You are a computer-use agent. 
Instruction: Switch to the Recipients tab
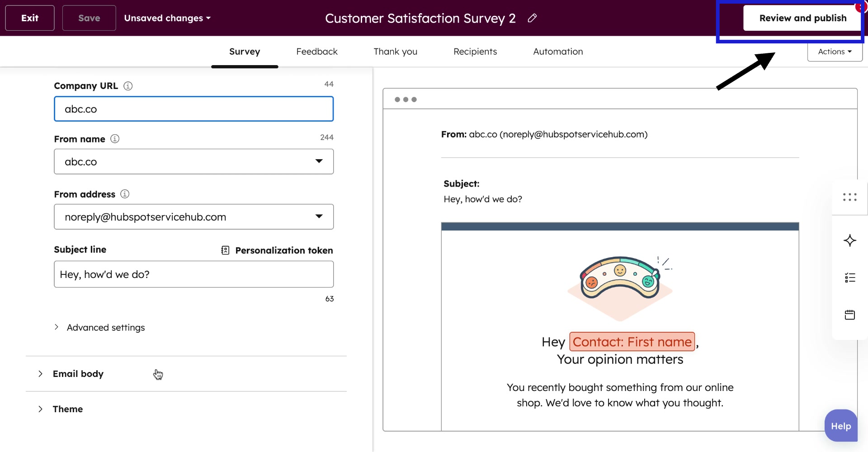475,51
